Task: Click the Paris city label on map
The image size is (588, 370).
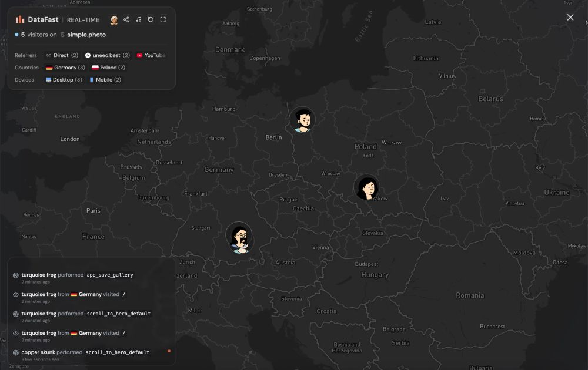Action: (93, 210)
